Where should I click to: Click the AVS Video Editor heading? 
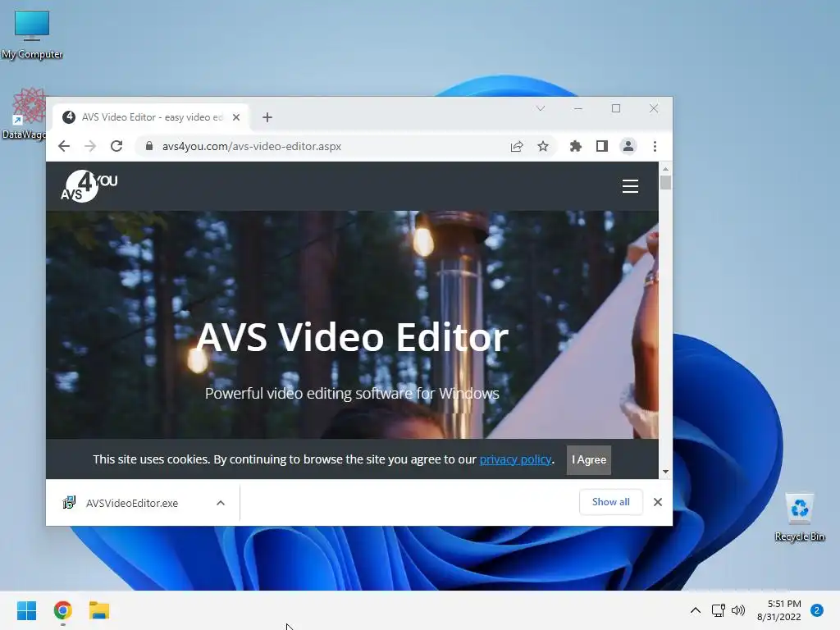click(352, 337)
